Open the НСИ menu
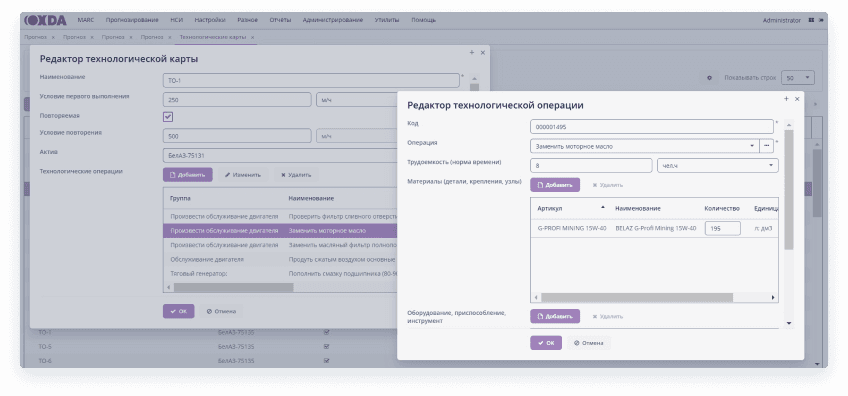Viewport: 848px width, 396px height. coord(177,21)
